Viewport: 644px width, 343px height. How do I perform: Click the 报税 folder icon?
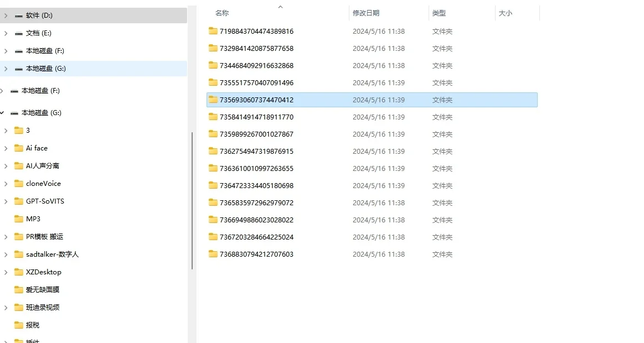19,325
